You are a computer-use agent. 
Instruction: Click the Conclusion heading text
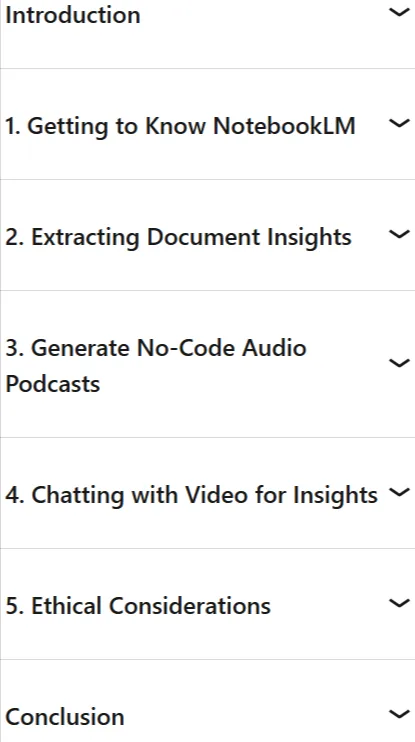65,716
